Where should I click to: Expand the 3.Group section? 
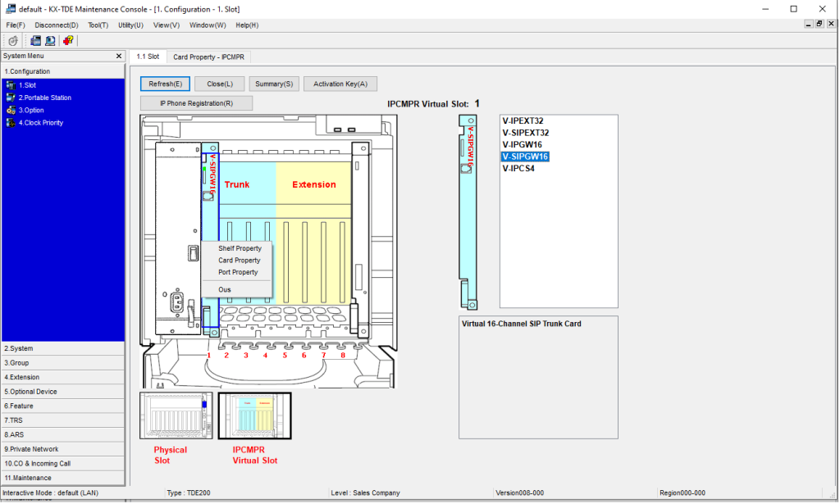62,363
